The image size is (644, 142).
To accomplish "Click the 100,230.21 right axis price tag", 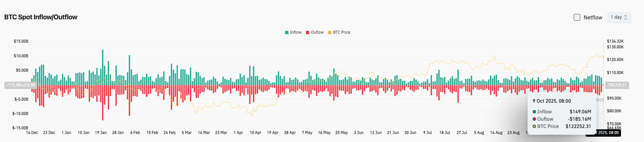I will [x=617, y=85].
